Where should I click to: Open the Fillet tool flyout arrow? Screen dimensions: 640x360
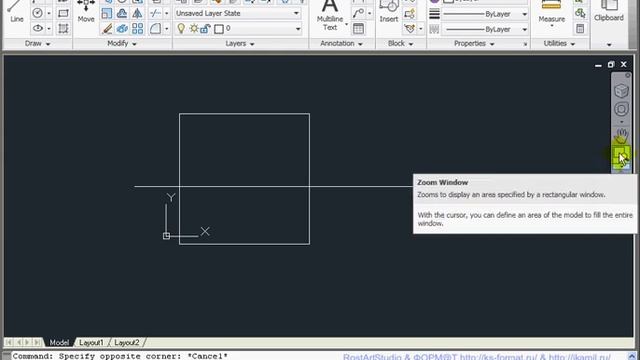166,29
